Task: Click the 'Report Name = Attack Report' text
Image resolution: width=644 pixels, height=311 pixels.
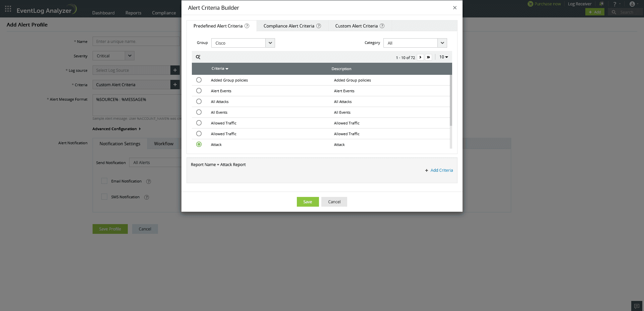Action: (218, 165)
